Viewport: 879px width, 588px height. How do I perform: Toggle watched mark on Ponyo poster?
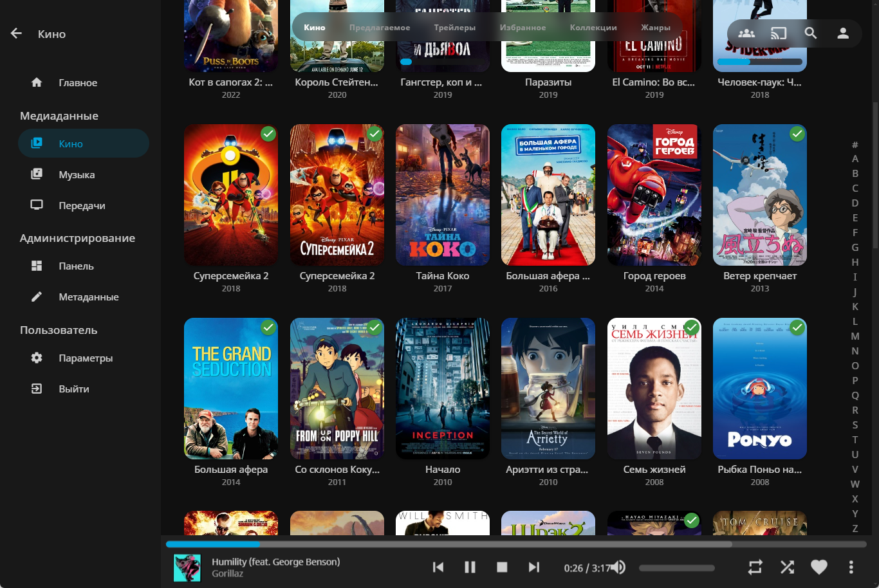point(797,327)
